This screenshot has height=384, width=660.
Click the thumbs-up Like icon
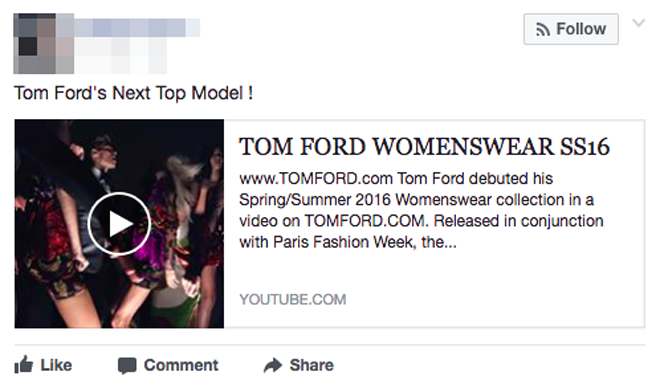click(24, 365)
